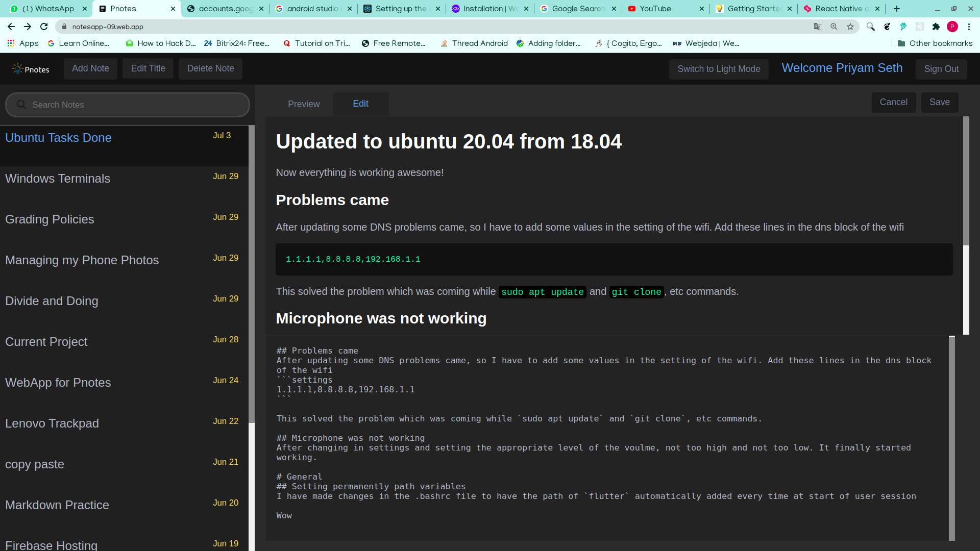Click the GNOME footprint extension icon

click(x=887, y=27)
